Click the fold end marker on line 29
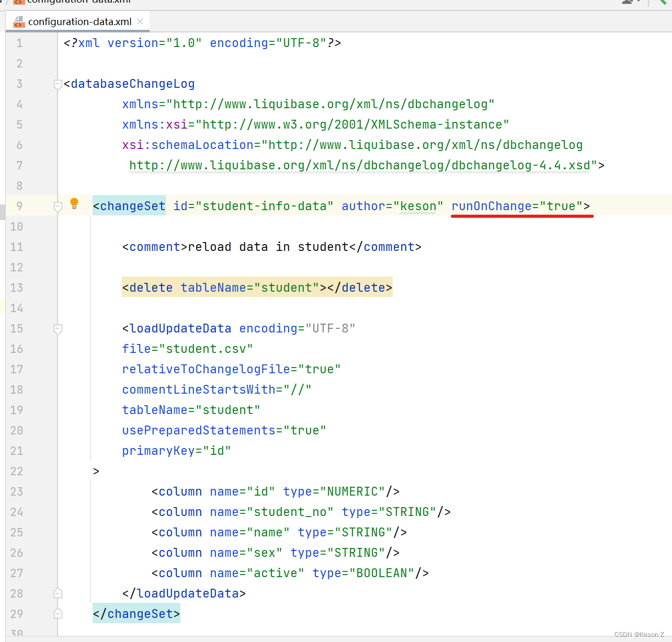The height and width of the screenshot is (642, 672). coord(58,614)
